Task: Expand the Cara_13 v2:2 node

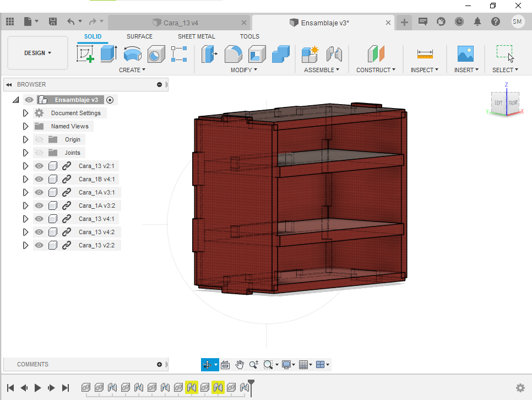Action: [x=25, y=246]
